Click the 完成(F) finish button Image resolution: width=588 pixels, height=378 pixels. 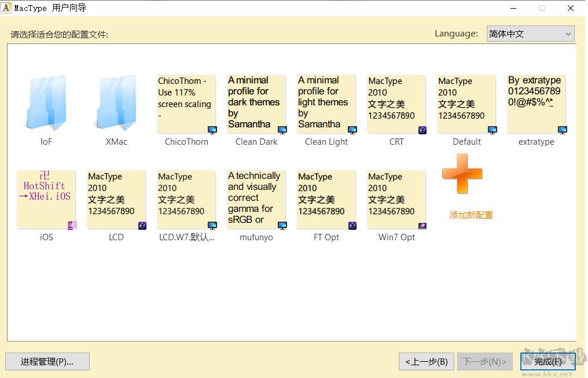(x=548, y=361)
